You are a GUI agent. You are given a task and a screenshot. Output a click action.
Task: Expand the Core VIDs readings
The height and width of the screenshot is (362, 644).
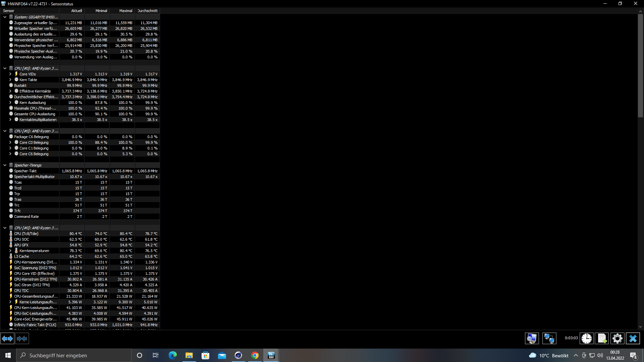click(10, 74)
